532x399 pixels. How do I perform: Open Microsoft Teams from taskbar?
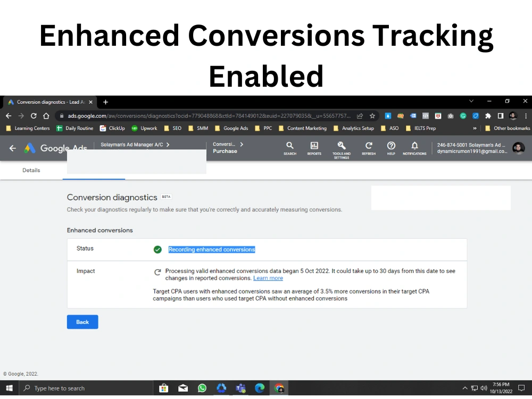[240, 388]
